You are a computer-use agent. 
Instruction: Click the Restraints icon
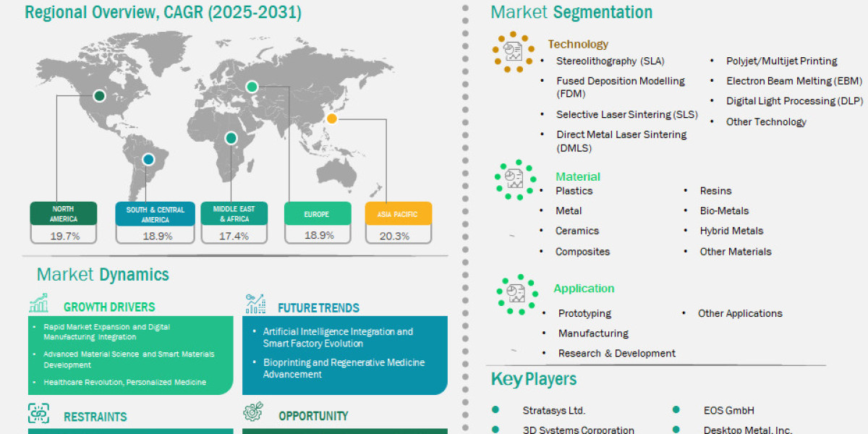point(38,414)
